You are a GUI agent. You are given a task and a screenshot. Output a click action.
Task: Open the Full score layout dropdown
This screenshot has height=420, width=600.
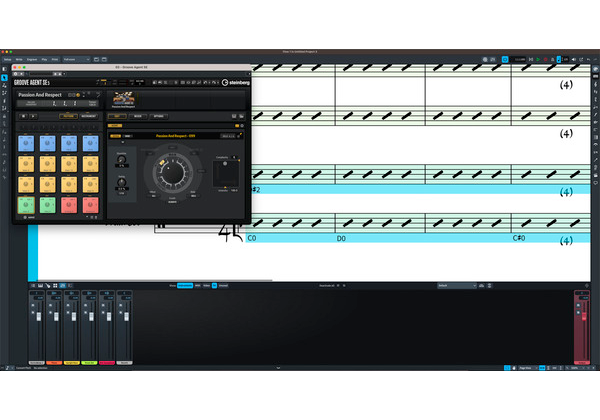[x=77, y=59]
